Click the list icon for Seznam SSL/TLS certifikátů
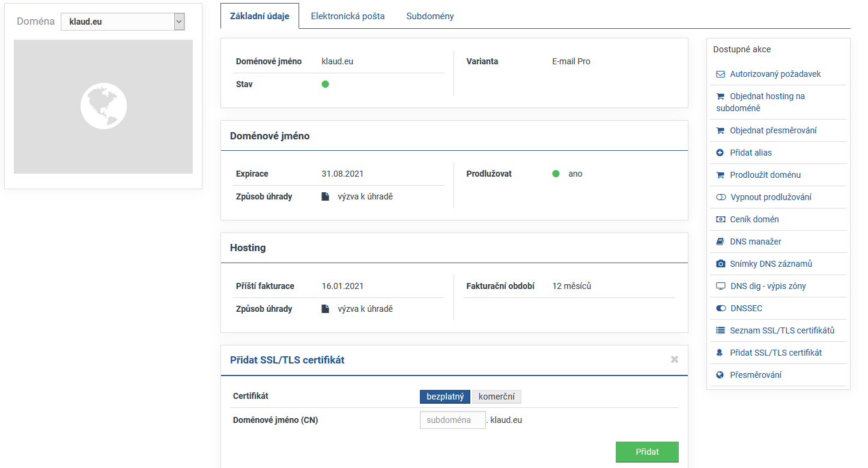The height and width of the screenshot is (468, 868). click(720, 331)
